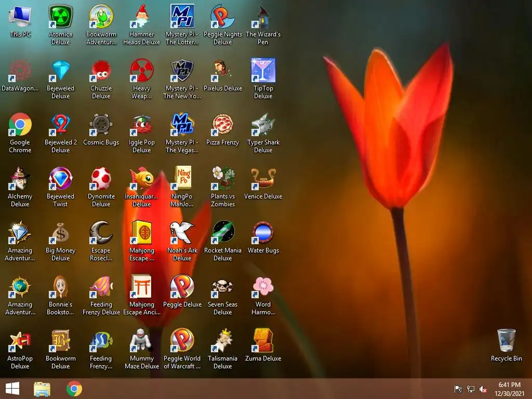Open File Explorer from the taskbar
Screen dimensions: 532x399
[x=42, y=389]
